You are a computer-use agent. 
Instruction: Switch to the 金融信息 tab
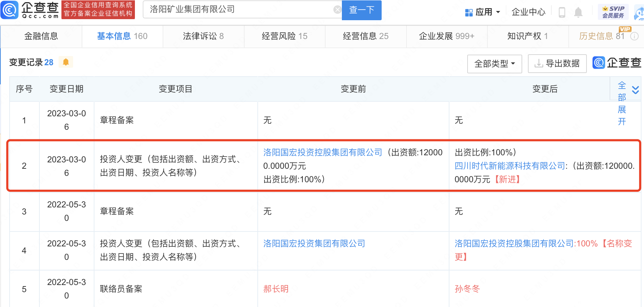click(x=41, y=36)
